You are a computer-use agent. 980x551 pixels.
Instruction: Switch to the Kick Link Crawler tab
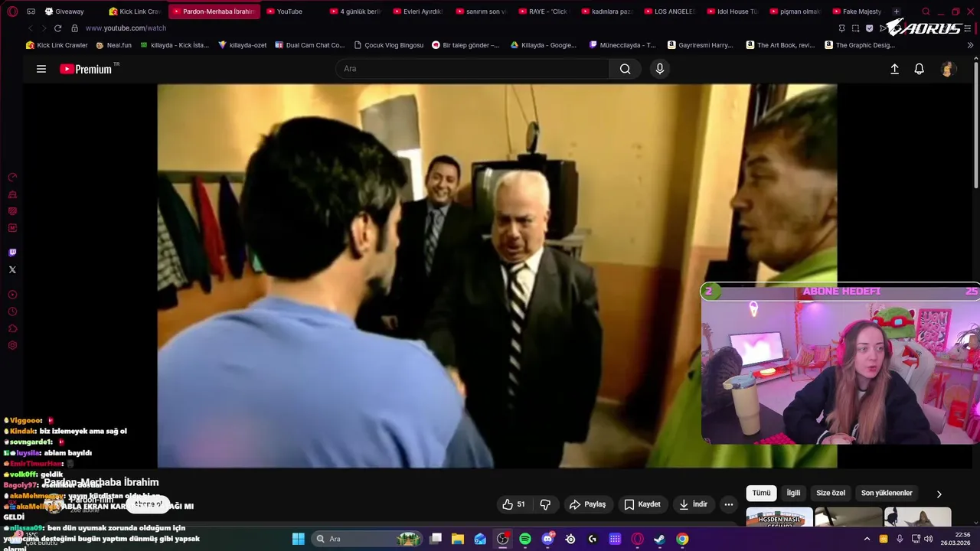pyautogui.click(x=136, y=11)
